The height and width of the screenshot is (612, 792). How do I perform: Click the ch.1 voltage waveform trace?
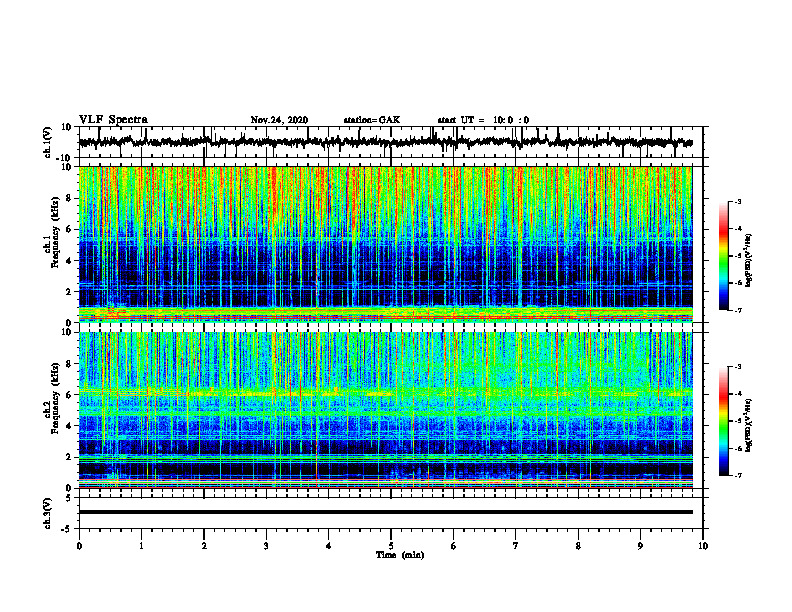click(x=385, y=142)
